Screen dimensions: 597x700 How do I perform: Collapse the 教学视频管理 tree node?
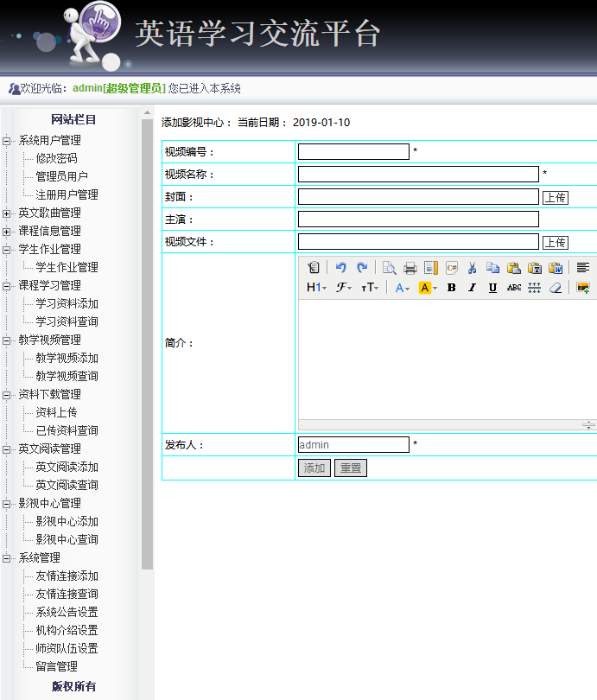[x=6, y=340]
